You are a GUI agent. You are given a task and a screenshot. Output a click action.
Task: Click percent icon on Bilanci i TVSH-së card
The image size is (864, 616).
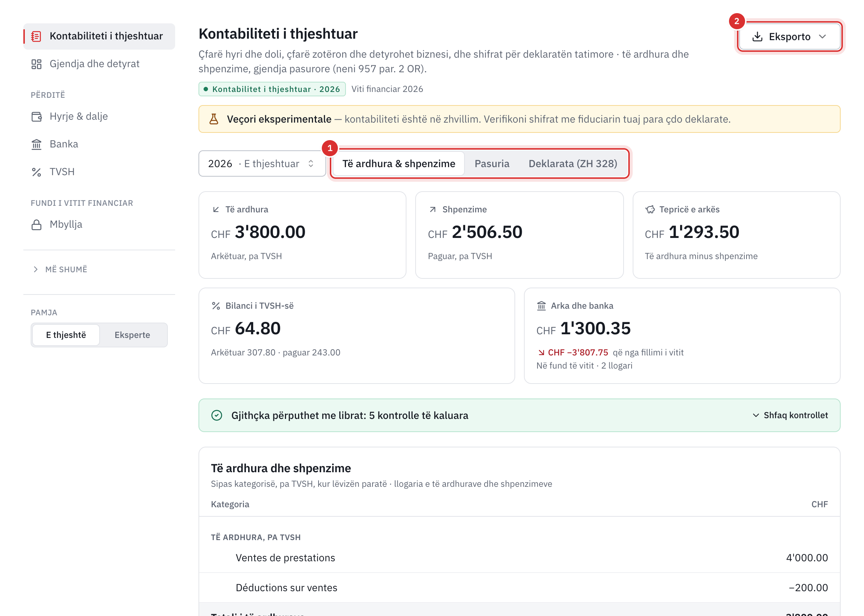[x=216, y=306]
